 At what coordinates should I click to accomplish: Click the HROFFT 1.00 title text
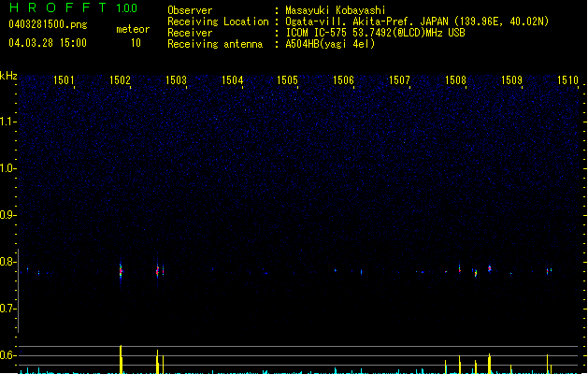coord(74,7)
